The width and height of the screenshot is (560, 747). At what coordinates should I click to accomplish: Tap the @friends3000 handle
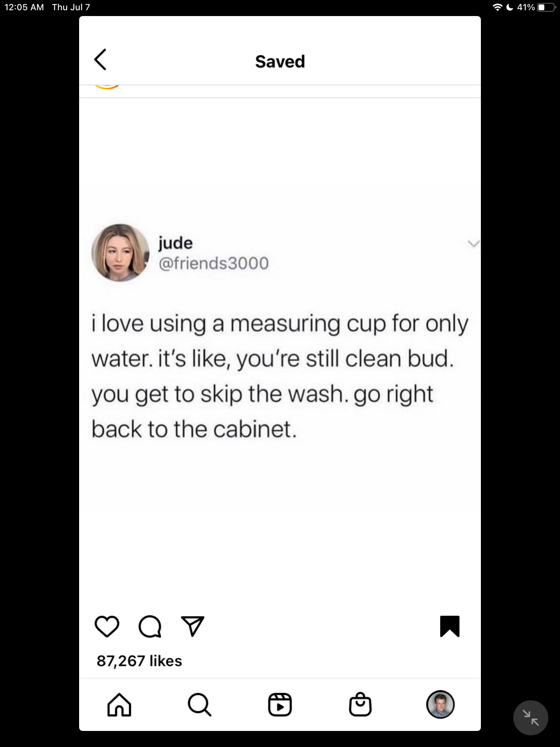click(x=214, y=263)
